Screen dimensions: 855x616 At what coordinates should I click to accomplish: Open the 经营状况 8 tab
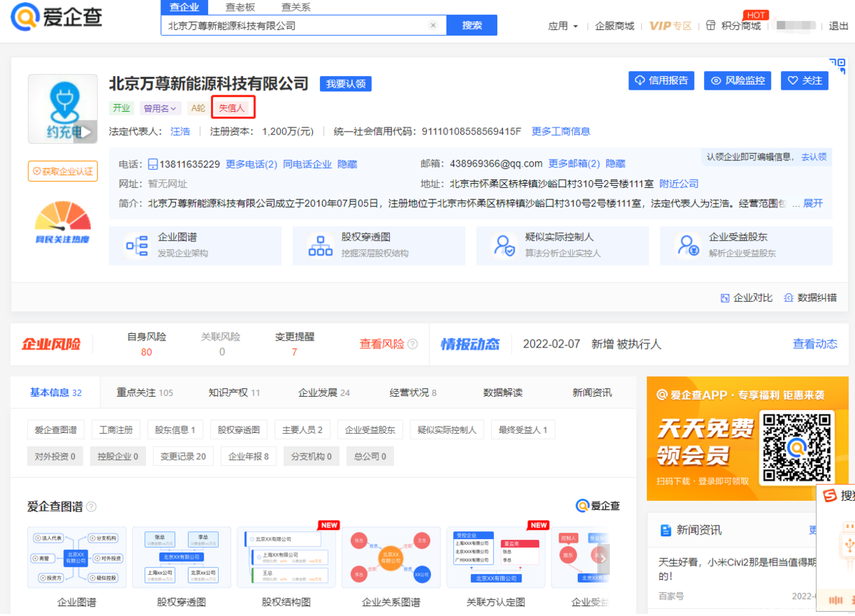413,392
